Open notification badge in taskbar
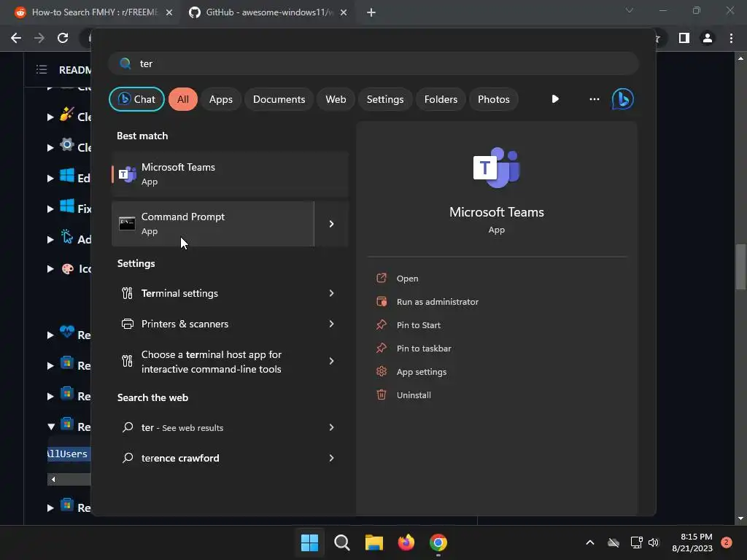 pyautogui.click(x=726, y=542)
